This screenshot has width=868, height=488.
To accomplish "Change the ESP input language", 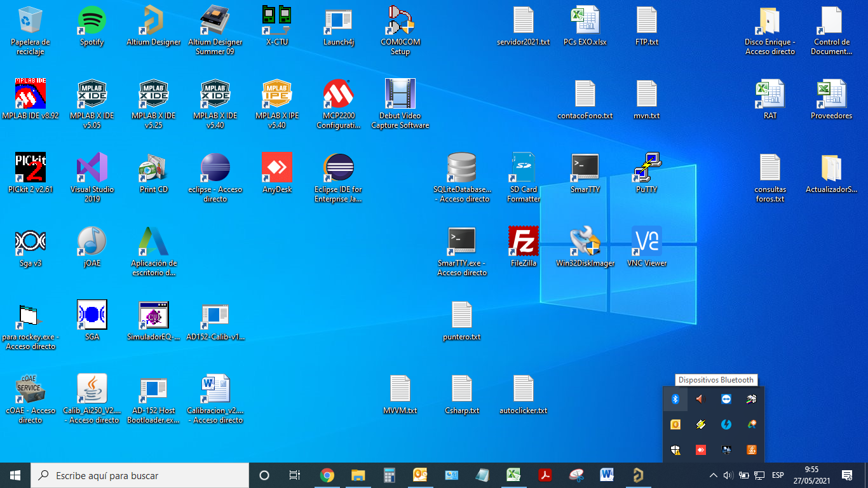I will point(778,475).
